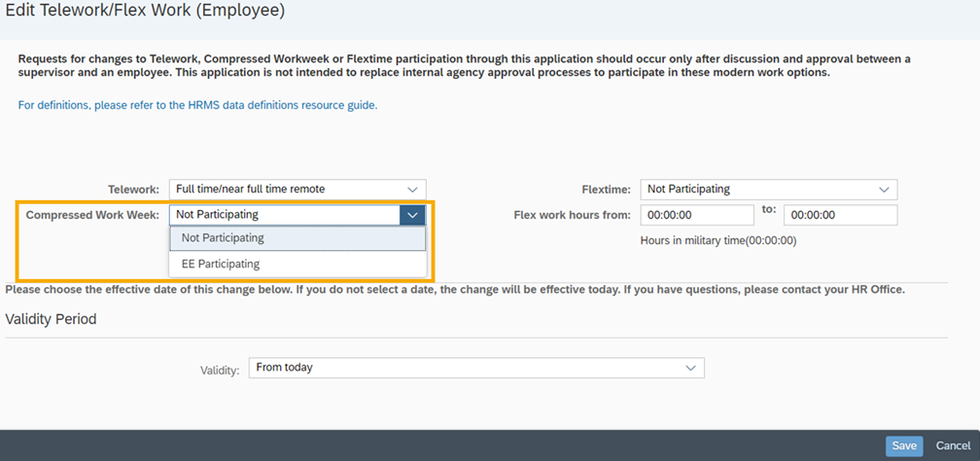Focus the 'to' time input field
Image resolution: width=980 pixels, height=461 pixels.
pyautogui.click(x=840, y=215)
